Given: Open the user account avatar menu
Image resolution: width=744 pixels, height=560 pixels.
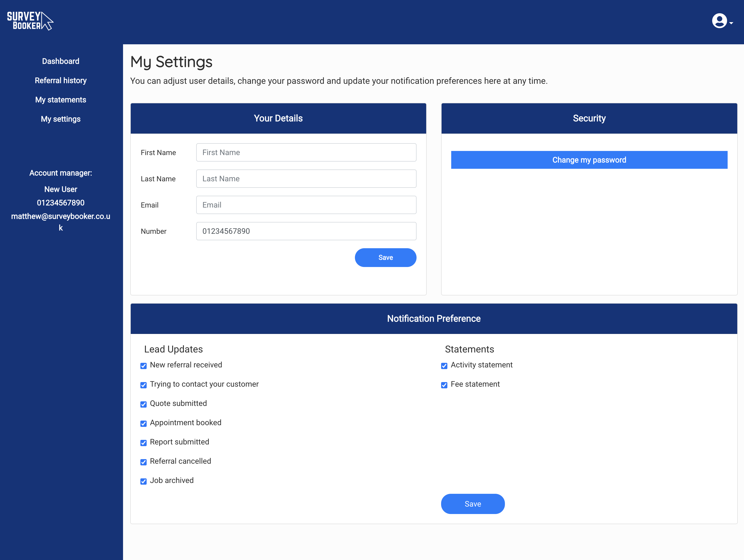Looking at the screenshot, I should click(719, 21).
